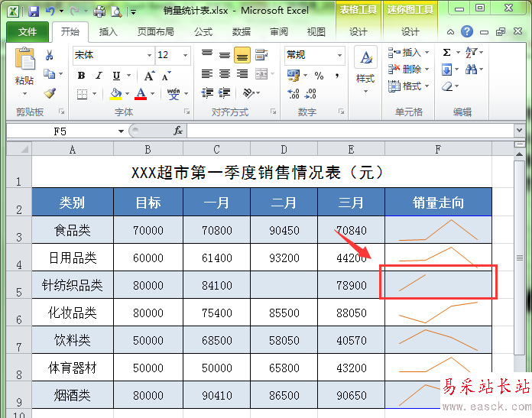Switch to the 公式 tab
This screenshot has width=532, height=418.
tap(203, 32)
